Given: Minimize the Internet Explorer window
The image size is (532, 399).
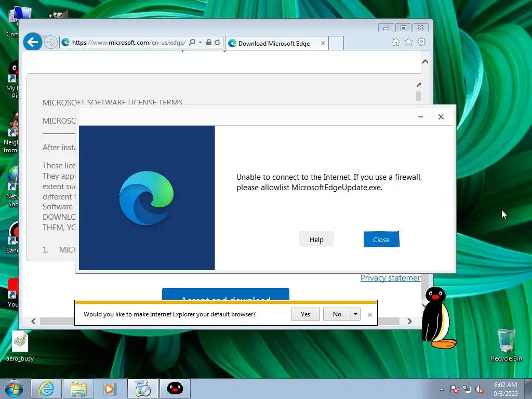Looking at the screenshot, I should click(x=386, y=28).
